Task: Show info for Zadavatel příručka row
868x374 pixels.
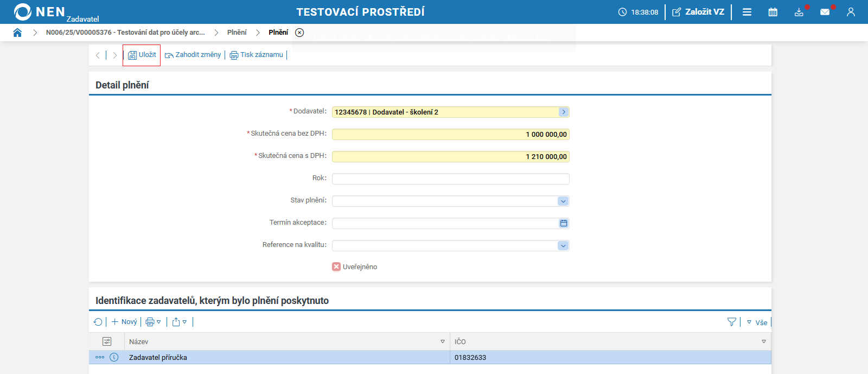Action: coord(114,357)
